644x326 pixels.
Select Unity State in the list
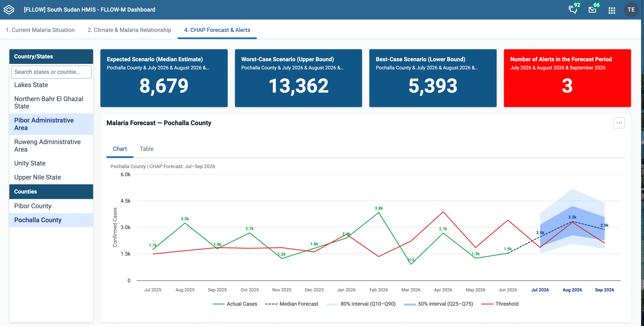pyautogui.click(x=51, y=163)
